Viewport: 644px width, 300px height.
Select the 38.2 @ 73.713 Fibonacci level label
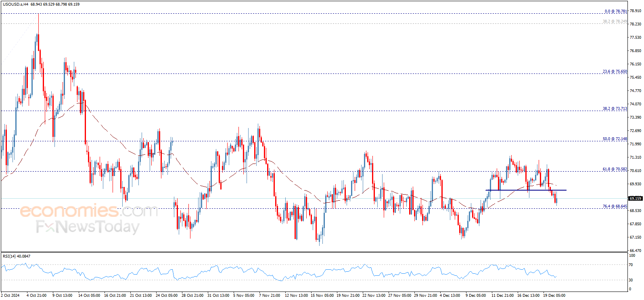coord(615,109)
